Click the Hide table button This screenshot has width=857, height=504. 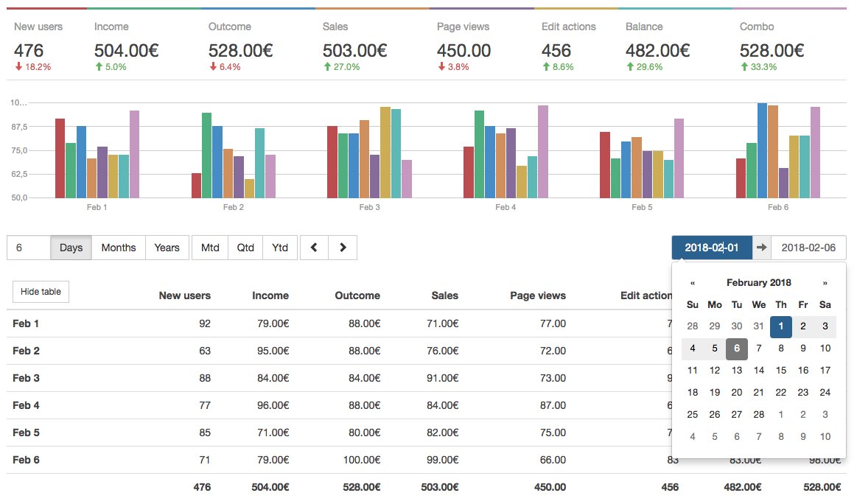[41, 292]
